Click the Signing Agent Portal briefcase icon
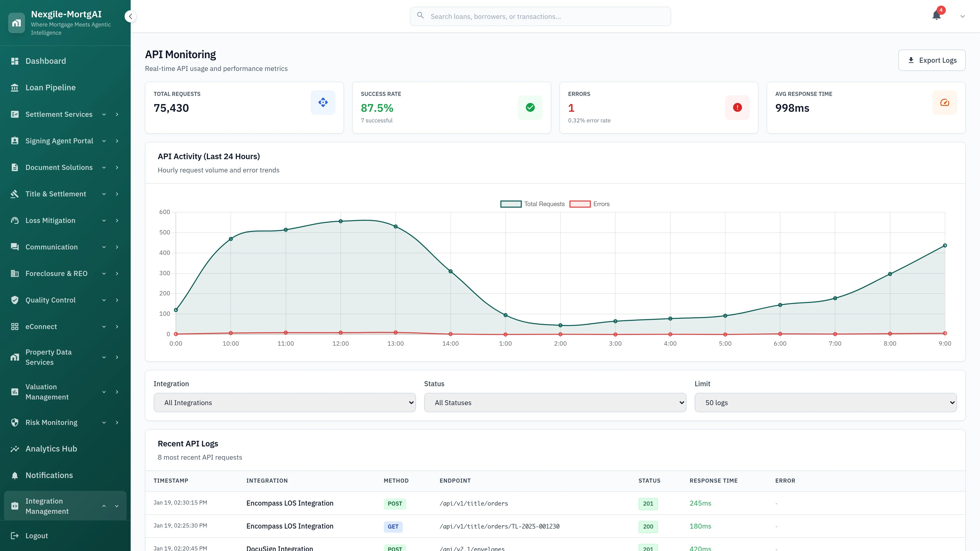This screenshot has height=551, width=980. tap(15, 141)
